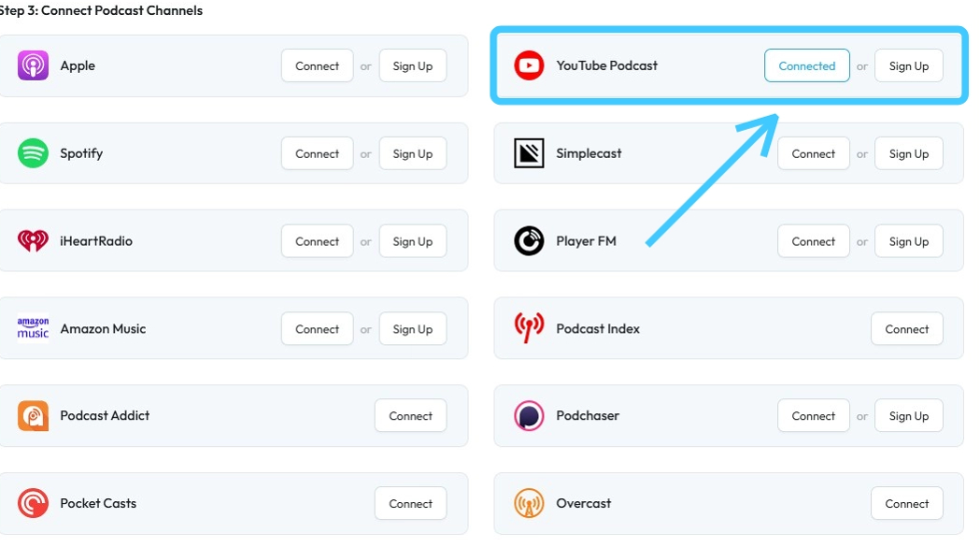Click the Amazon Music logo
Viewport: 980px width, 547px height.
click(x=33, y=328)
